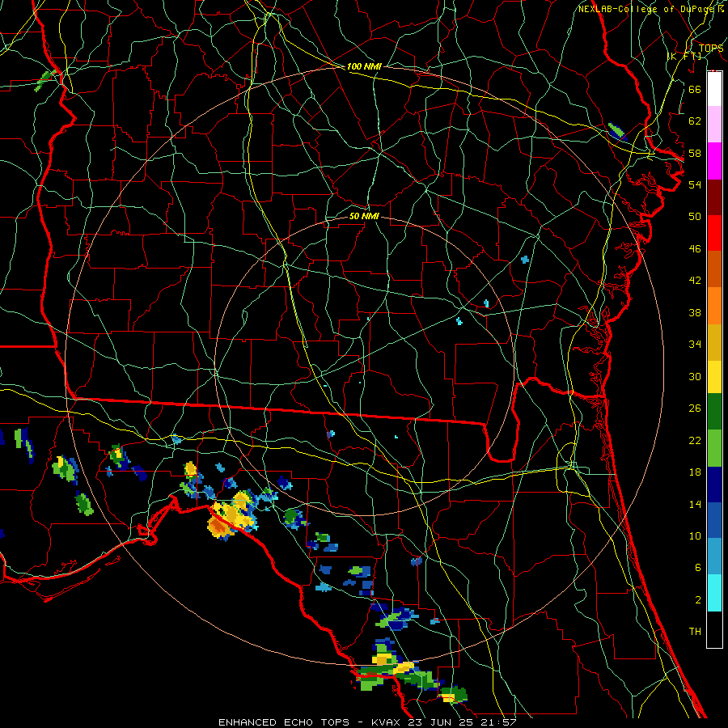Click the "50 NMI" range ring label
Image resolution: width=728 pixels, height=728 pixels.
point(364,216)
